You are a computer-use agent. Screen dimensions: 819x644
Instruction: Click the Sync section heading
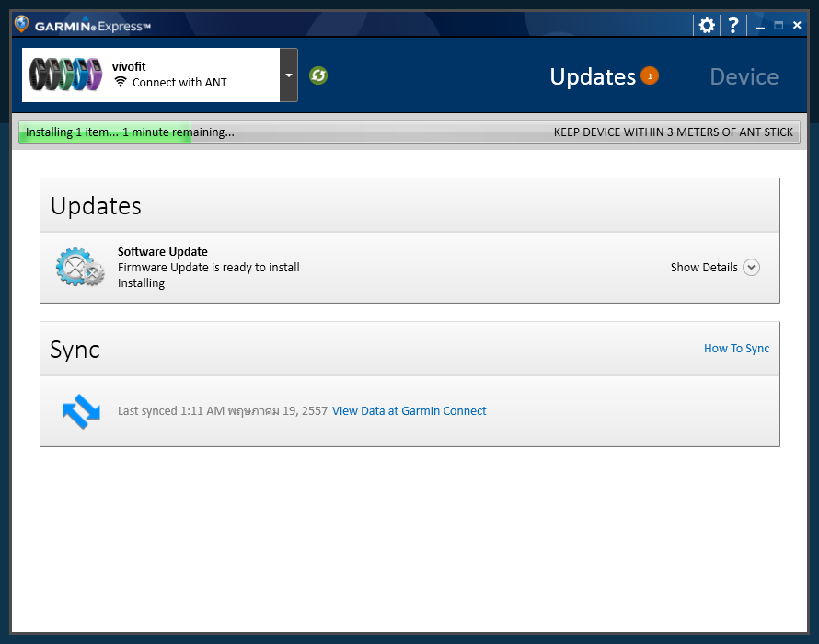click(x=75, y=350)
